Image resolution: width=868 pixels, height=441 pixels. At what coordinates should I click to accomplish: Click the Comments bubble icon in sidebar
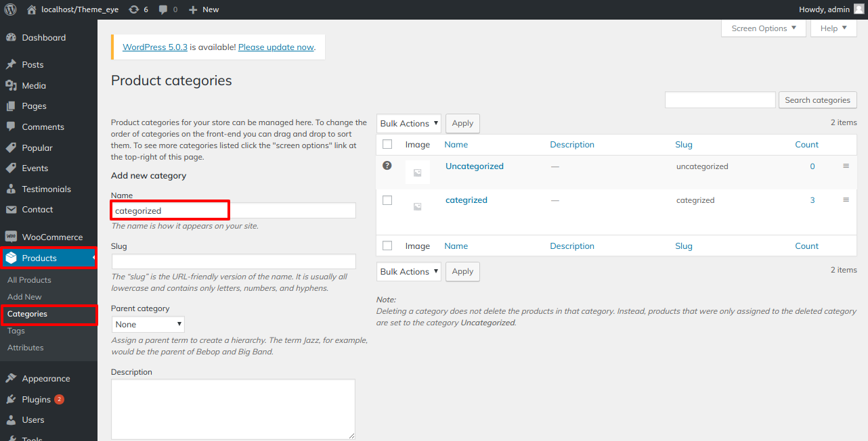coord(11,127)
